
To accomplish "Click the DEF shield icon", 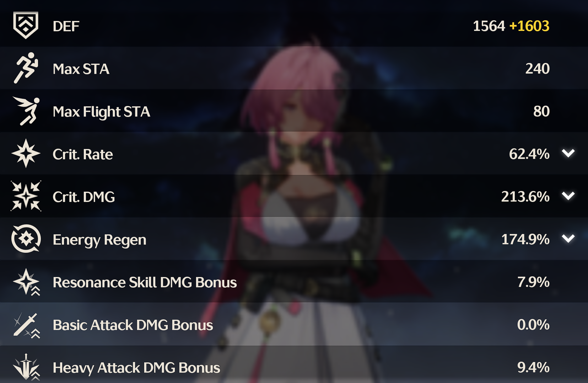I will coord(26,25).
